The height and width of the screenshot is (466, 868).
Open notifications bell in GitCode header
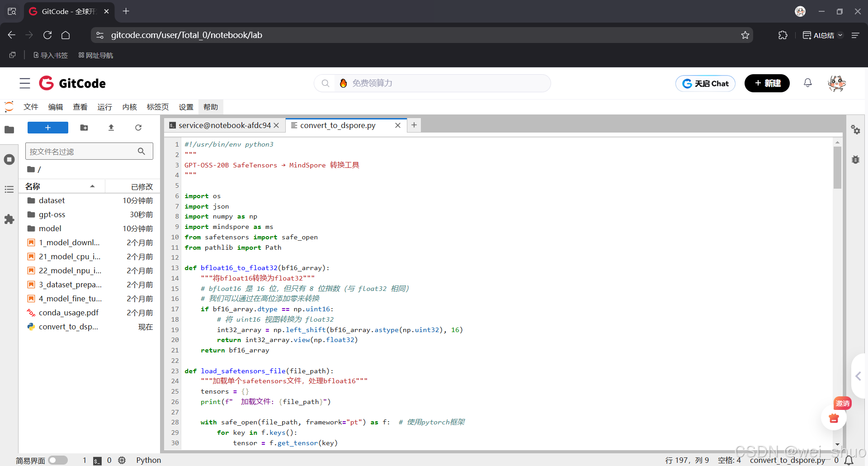click(808, 83)
